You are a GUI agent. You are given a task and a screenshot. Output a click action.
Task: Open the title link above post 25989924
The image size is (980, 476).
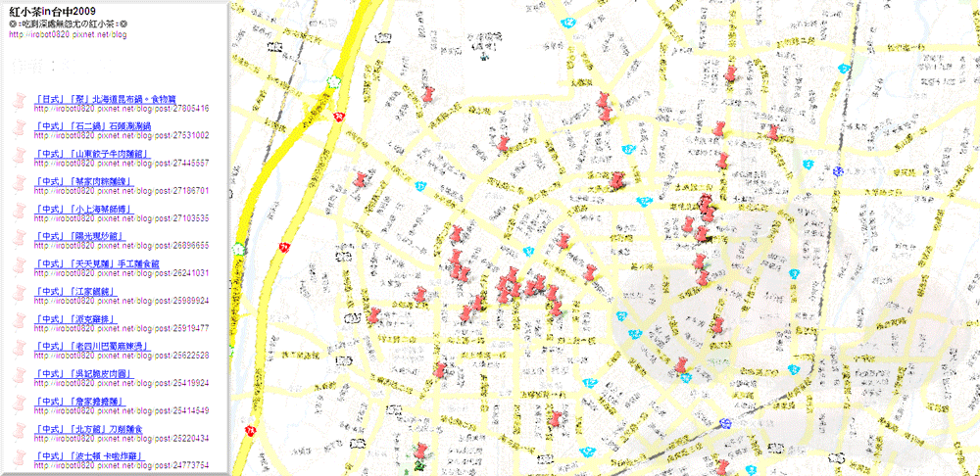(76, 292)
